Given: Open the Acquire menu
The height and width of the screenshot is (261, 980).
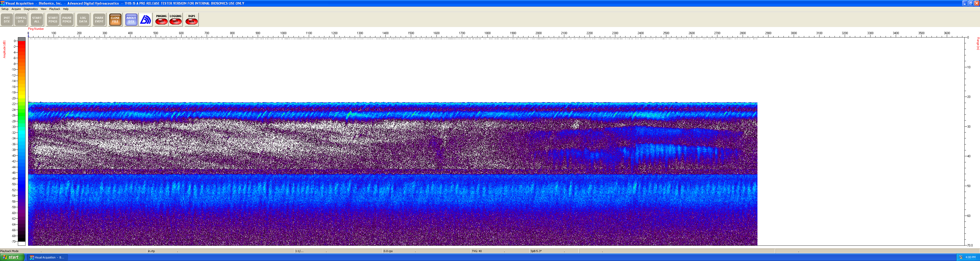Looking at the screenshot, I should pos(16,9).
